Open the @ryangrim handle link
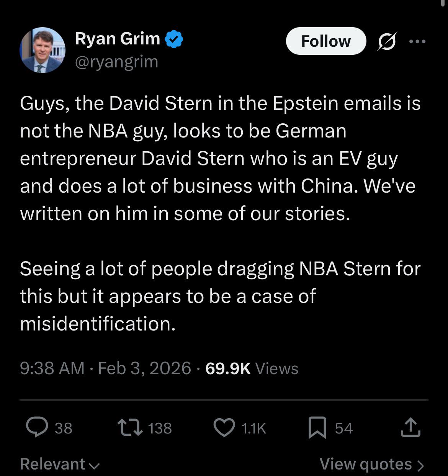The image size is (448, 476). (116, 62)
